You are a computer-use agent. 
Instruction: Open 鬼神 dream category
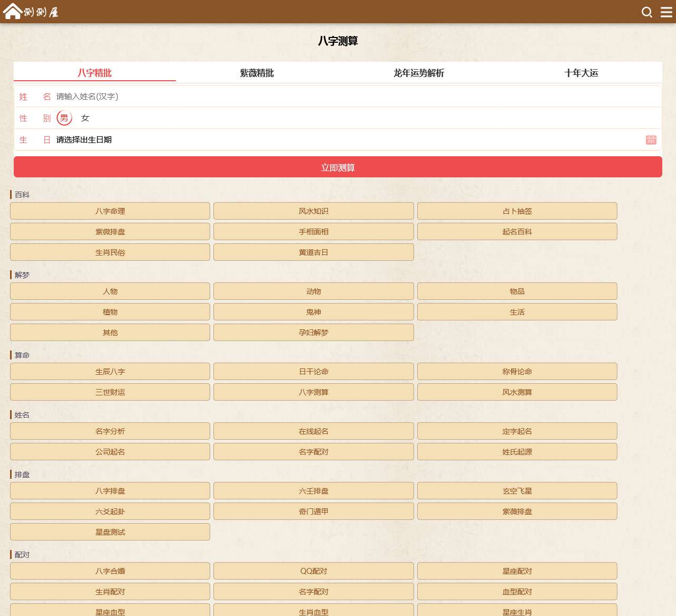tap(314, 312)
